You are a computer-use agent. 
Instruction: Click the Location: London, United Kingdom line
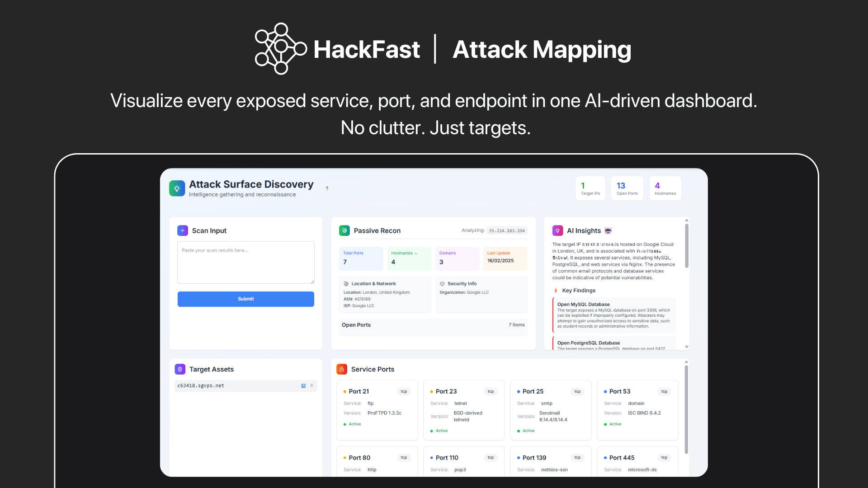(x=377, y=293)
